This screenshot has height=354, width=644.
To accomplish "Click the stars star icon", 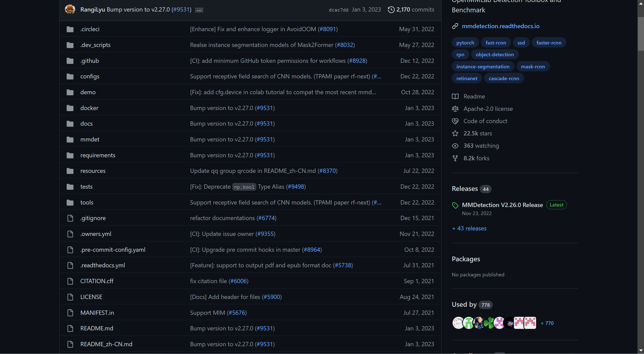I will (455, 133).
